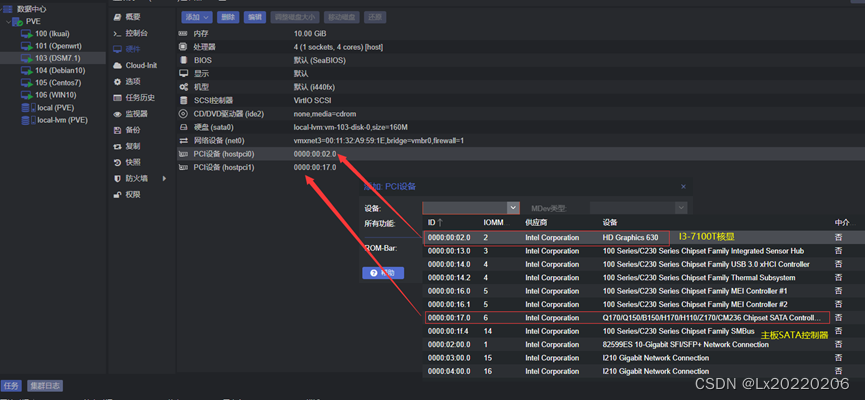The width and height of the screenshot is (865, 400).
Task: Click inside the 设备 input field
Action: (x=464, y=207)
